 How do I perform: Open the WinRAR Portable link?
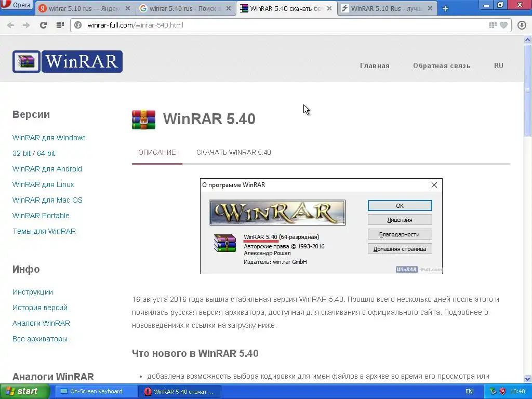[x=41, y=216]
